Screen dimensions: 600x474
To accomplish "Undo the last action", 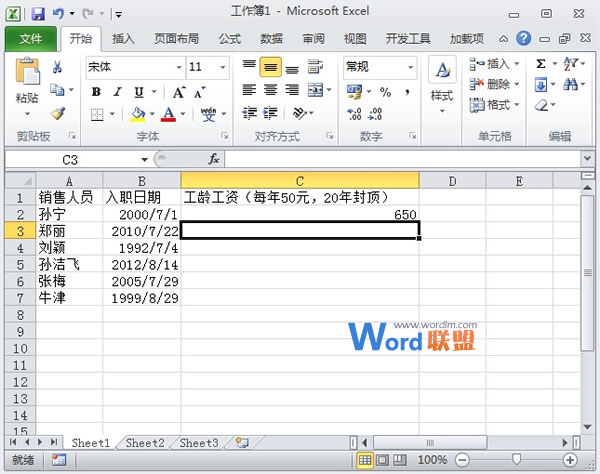I will [58, 14].
